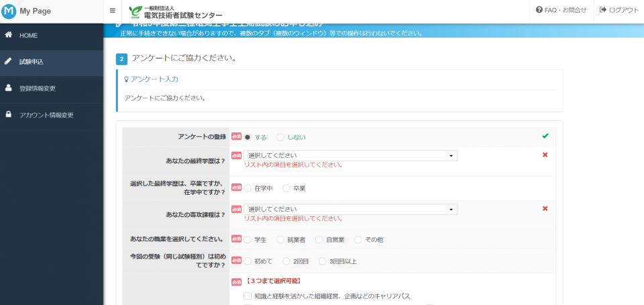644x305 pixels.
Task: Select する for アンケートの登録
Action: pos(248,137)
